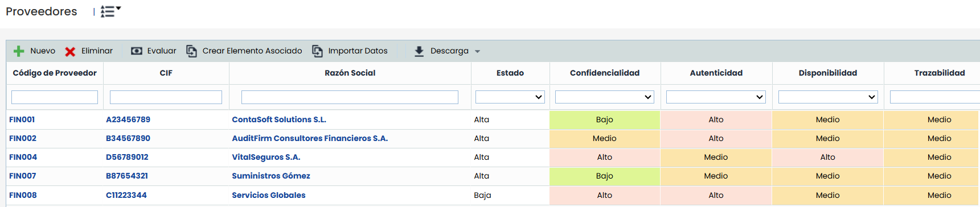Open the Estado filter dropdown

point(510,97)
